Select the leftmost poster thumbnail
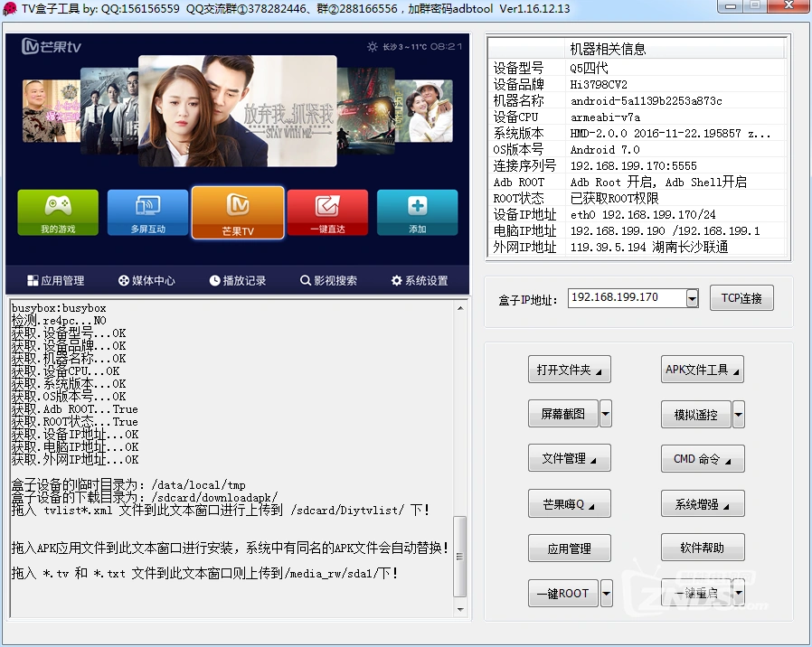The height and width of the screenshot is (647, 812). (52, 111)
